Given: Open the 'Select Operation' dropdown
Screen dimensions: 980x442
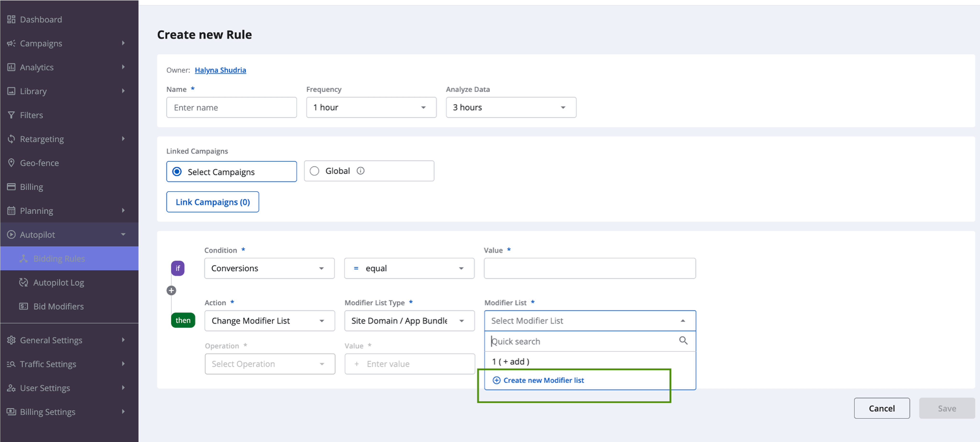Looking at the screenshot, I should 270,364.
